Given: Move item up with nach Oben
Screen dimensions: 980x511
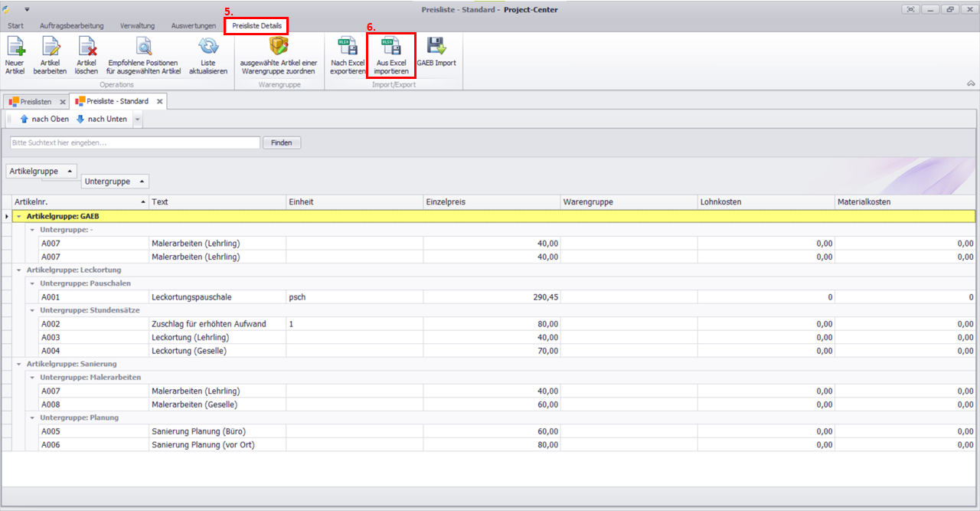Looking at the screenshot, I should point(44,120).
